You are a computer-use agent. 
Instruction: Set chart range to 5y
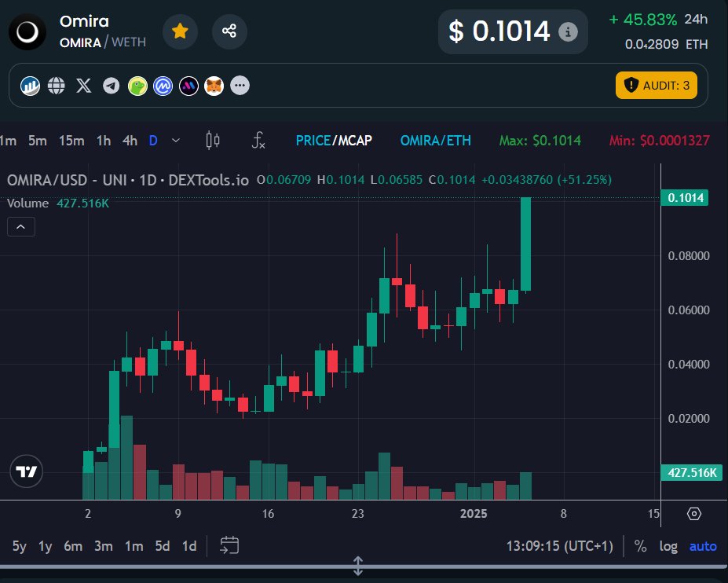tap(20, 546)
